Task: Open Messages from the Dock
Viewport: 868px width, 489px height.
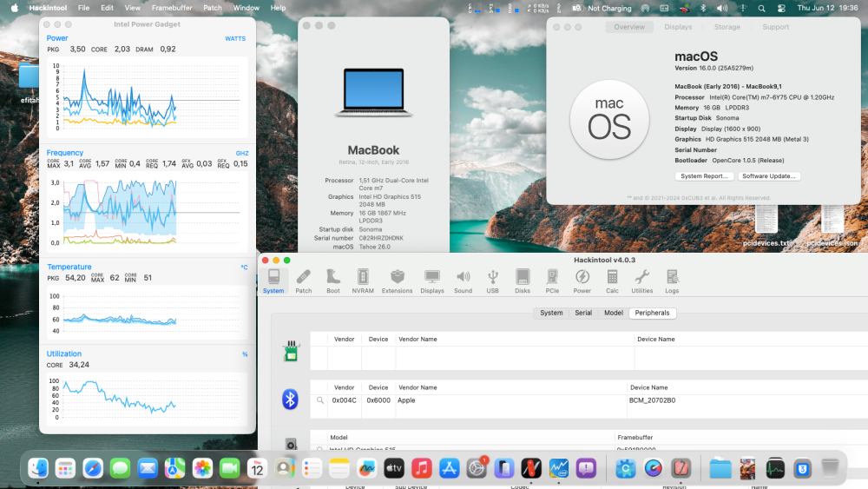Action: click(120, 468)
